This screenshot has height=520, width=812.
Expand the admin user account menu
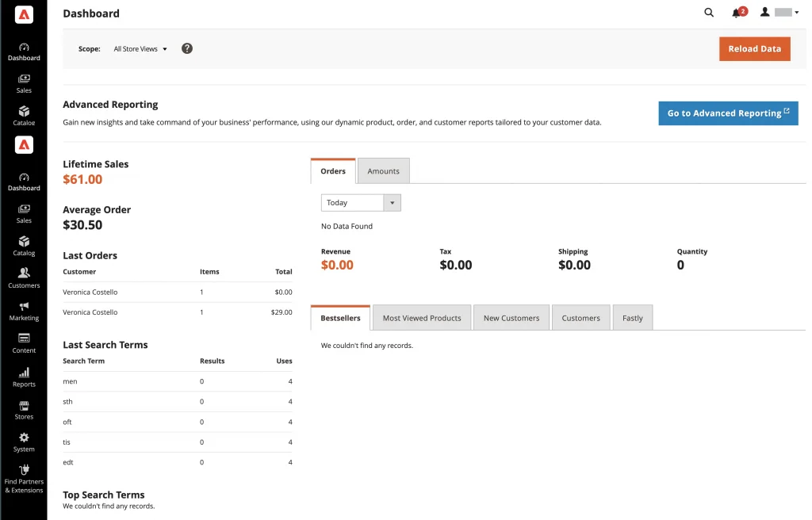[x=779, y=13]
